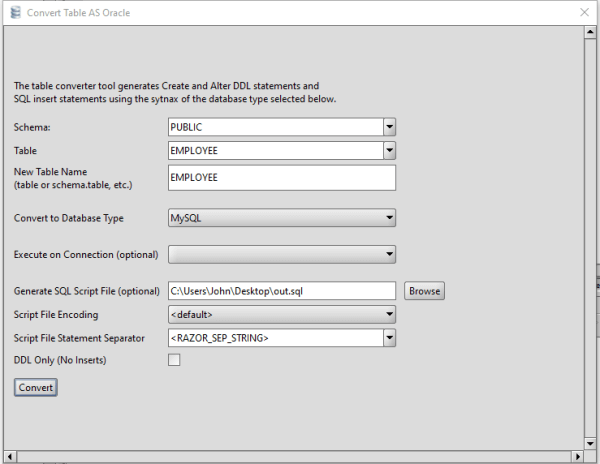Click the horizontal scrollbar track at the bottom
The image size is (600, 464).
click(300, 457)
